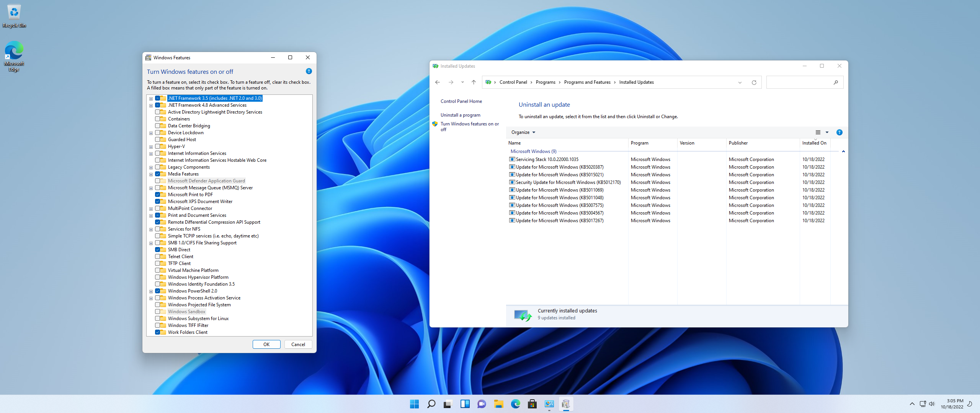980x413 pixels.
Task: Open Task View from the taskbar
Action: [x=448, y=404]
